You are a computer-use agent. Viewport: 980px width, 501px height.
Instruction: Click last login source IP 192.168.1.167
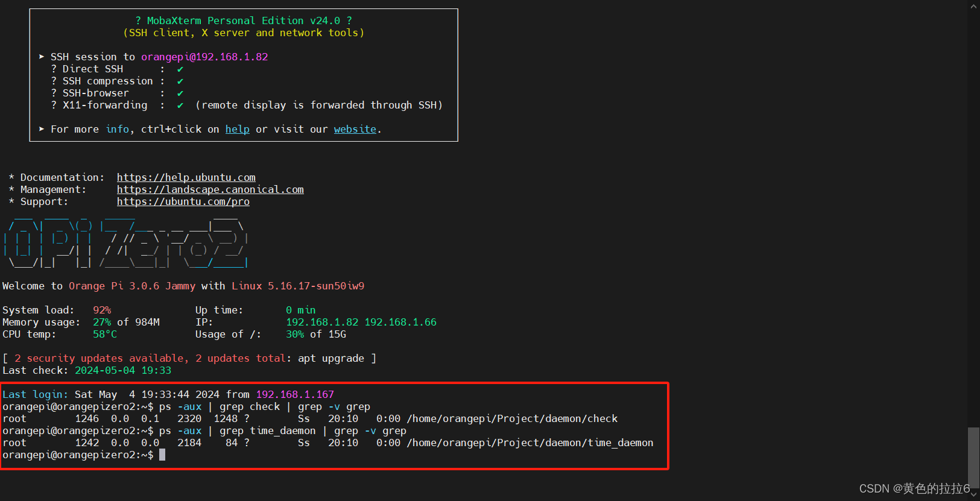pos(295,394)
